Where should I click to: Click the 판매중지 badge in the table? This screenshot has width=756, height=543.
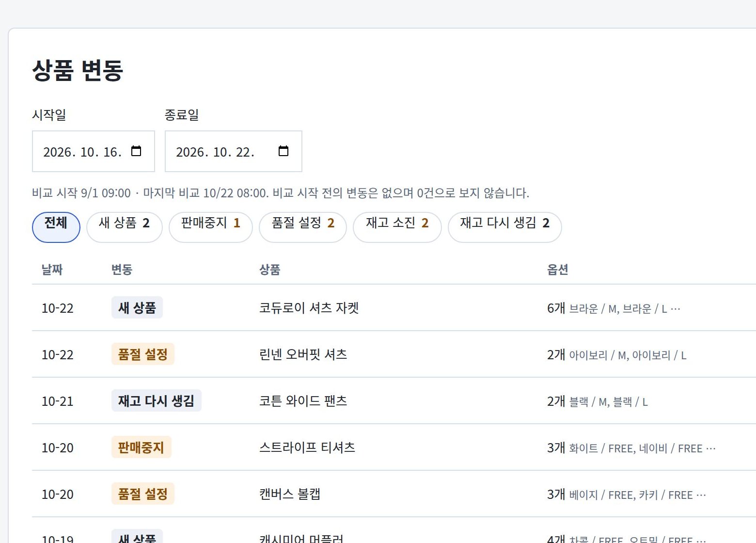(141, 447)
